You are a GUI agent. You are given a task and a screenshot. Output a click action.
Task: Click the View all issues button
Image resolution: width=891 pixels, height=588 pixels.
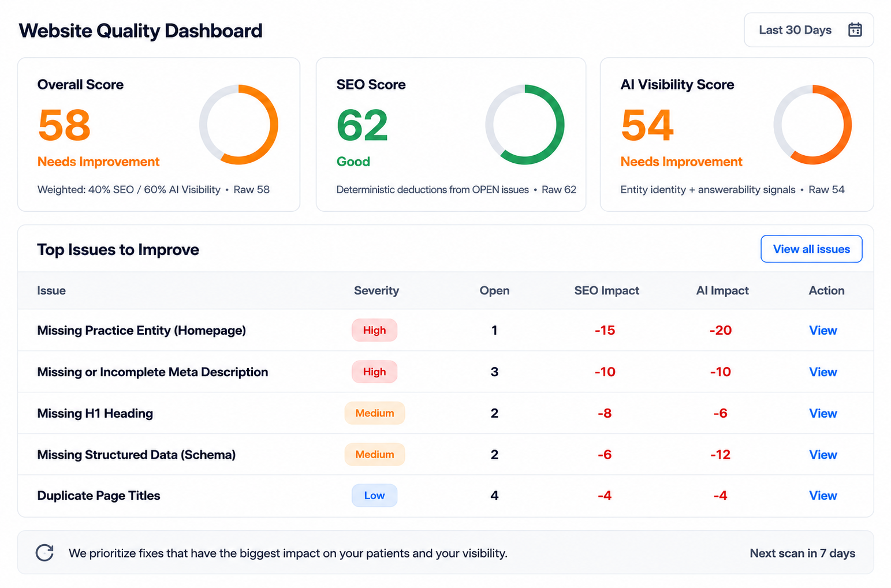click(811, 249)
